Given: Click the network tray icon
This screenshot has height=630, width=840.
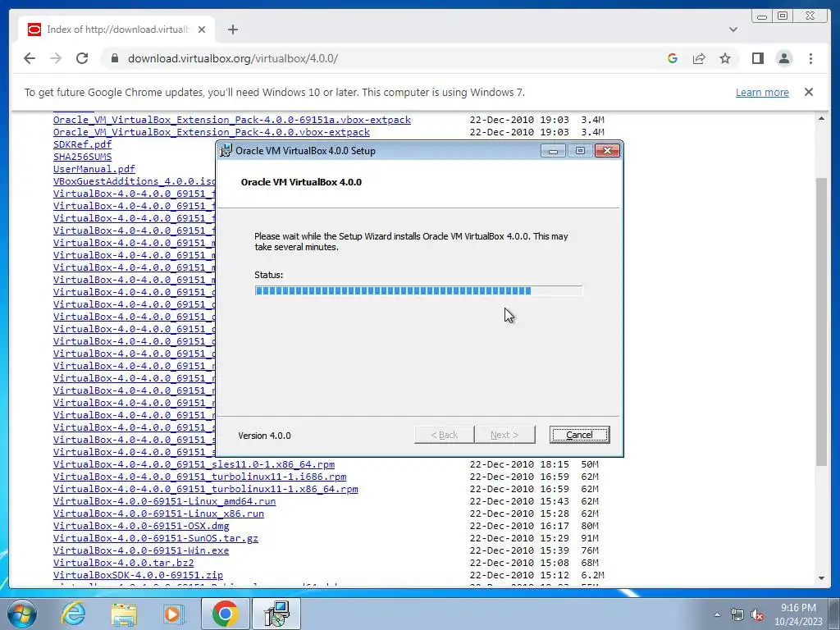Looking at the screenshot, I should [737, 614].
